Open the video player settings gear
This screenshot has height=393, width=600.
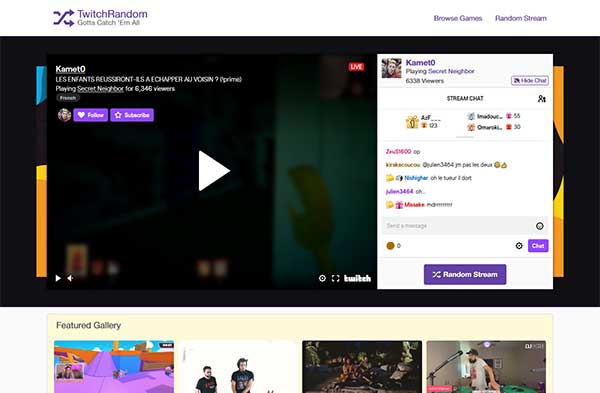[x=322, y=278]
